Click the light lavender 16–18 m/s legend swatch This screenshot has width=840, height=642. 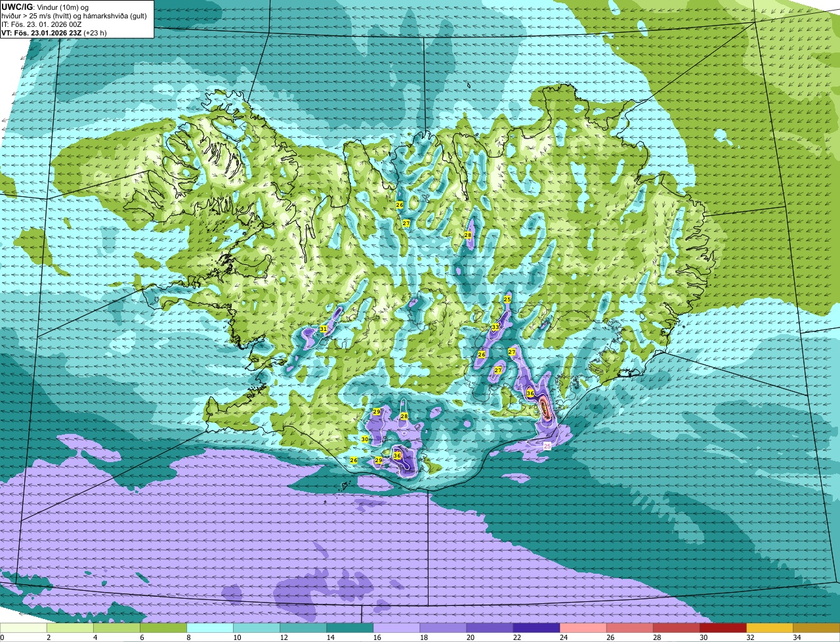pos(396,628)
